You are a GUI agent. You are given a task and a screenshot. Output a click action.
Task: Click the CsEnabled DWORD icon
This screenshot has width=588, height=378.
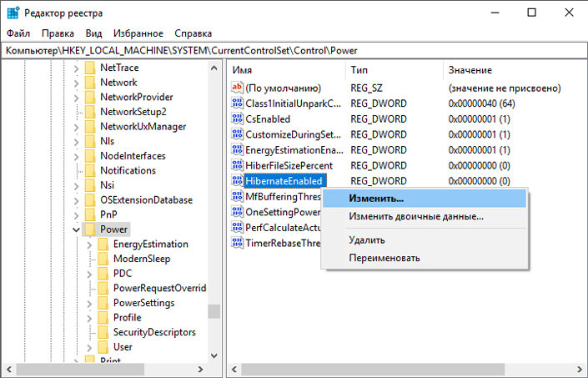click(237, 118)
